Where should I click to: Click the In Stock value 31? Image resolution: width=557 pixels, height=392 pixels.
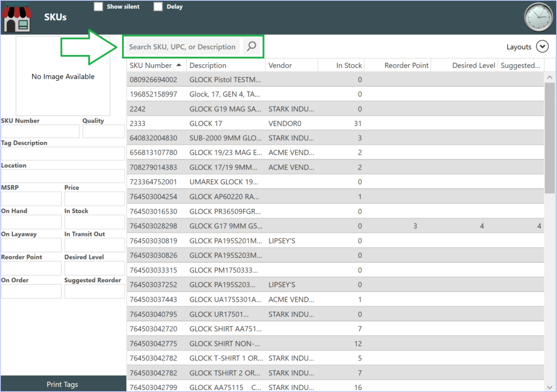point(358,124)
